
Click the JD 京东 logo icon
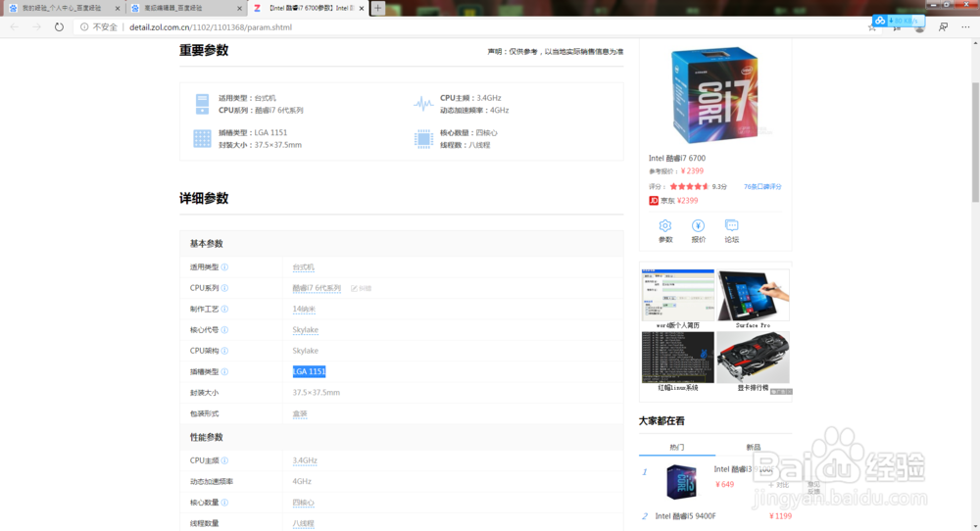(653, 201)
